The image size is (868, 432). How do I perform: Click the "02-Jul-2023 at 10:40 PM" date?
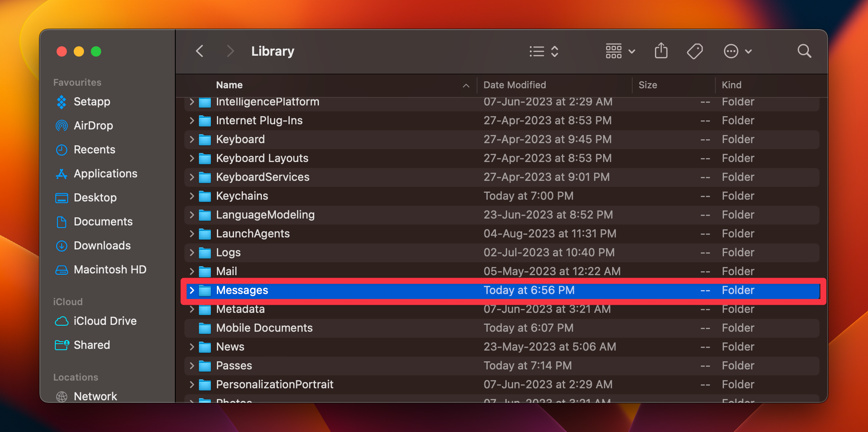(549, 252)
